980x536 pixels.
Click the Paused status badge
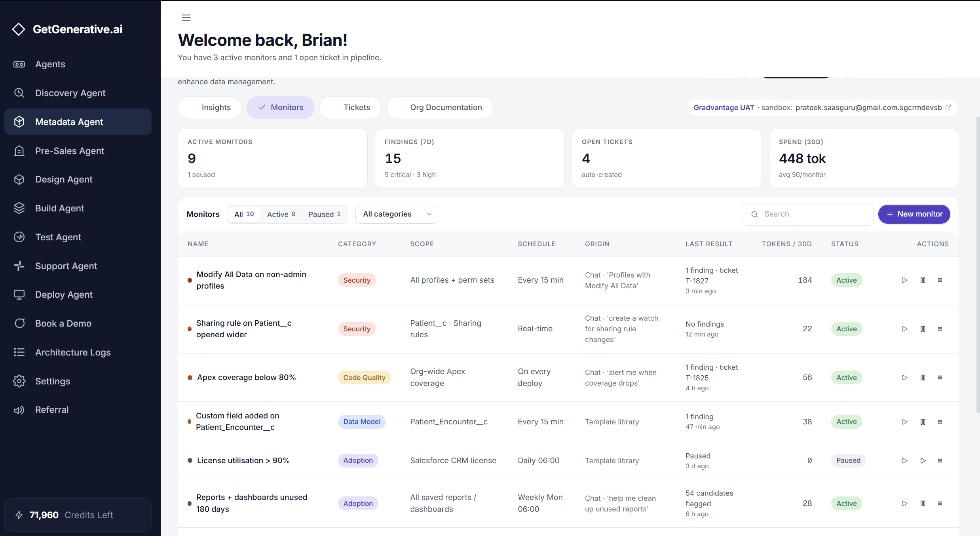pos(848,461)
